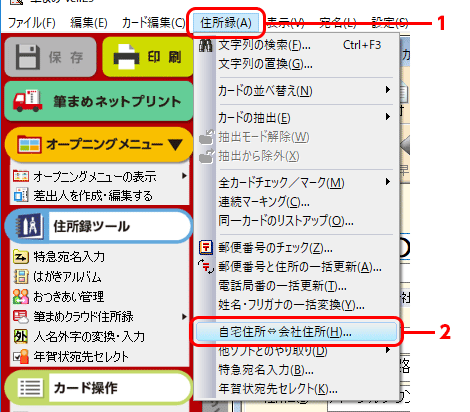Expand 筆まめクラウド住所録 submenu arrow
This screenshot has width=470, height=412.
[184, 316]
